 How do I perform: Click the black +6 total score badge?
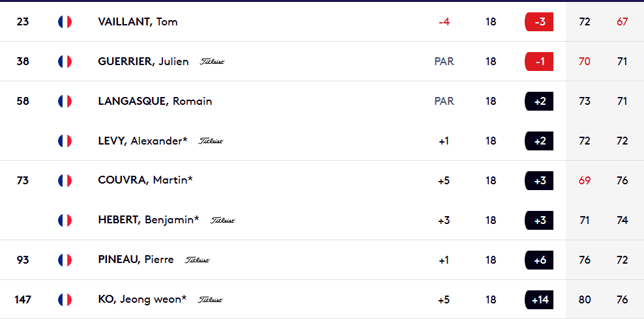539,260
